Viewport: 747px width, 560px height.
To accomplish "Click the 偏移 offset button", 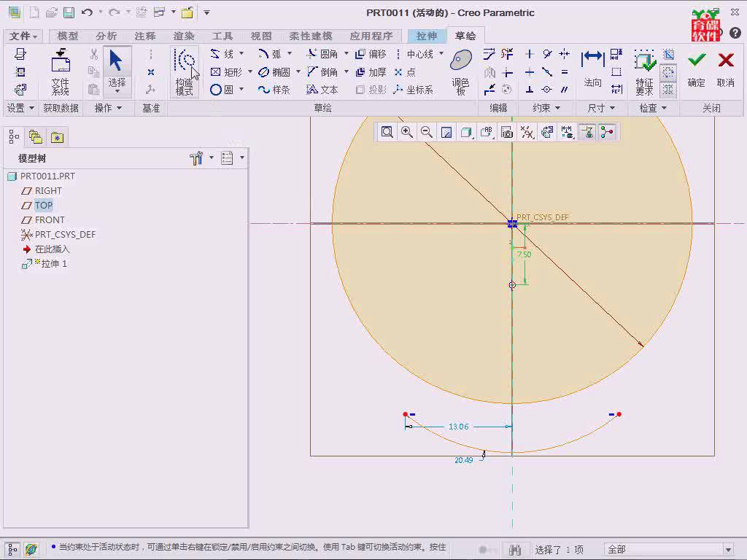I will [x=371, y=54].
